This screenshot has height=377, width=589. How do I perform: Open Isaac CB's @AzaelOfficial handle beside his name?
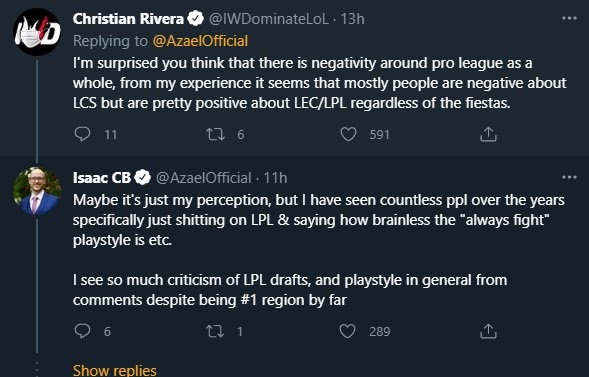point(203,178)
